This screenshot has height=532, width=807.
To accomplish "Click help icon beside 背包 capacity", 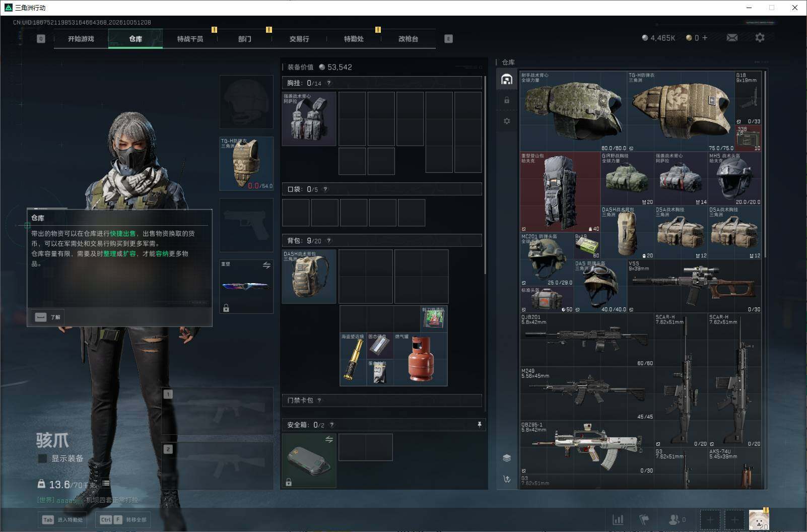I will point(329,241).
